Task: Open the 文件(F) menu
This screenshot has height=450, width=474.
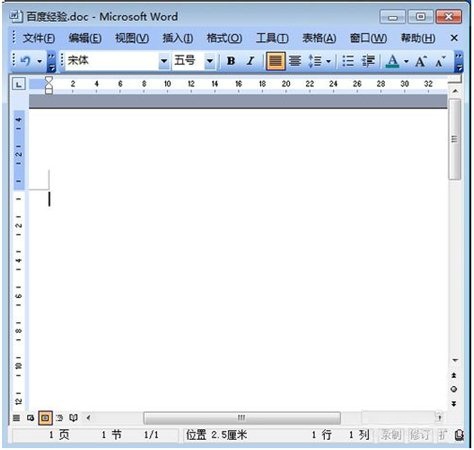Action: [39, 38]
